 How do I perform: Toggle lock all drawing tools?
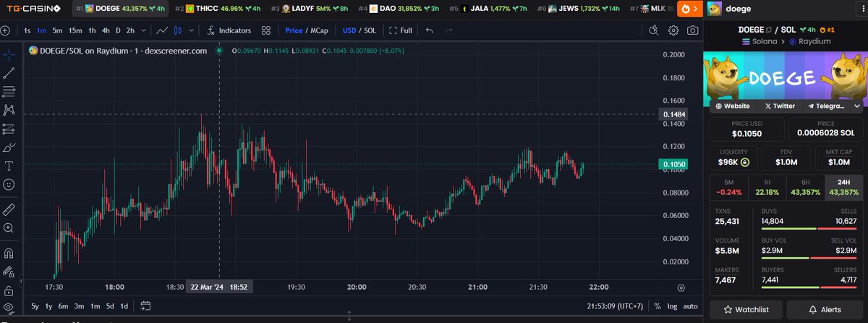(9, 290)
